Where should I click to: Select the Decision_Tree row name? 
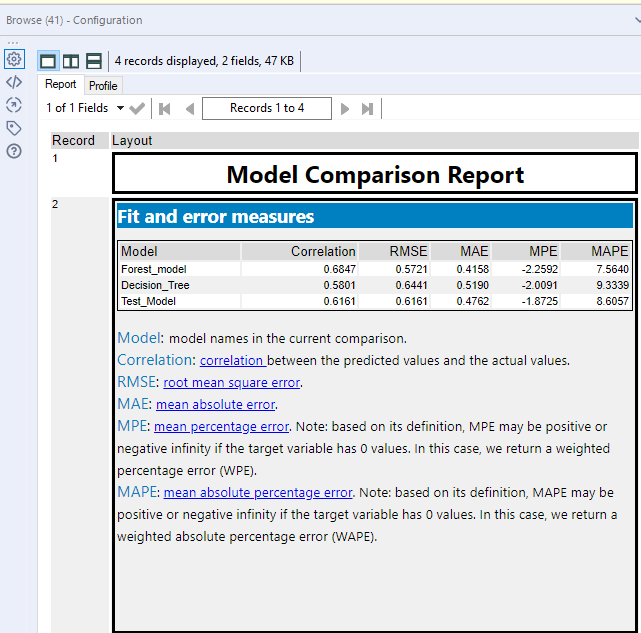click(155, 285)
